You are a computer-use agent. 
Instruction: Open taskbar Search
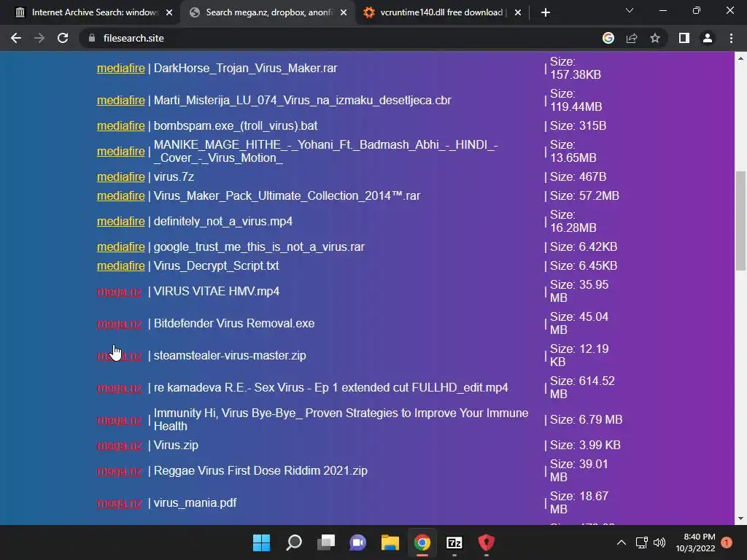(x=293, y=542)
